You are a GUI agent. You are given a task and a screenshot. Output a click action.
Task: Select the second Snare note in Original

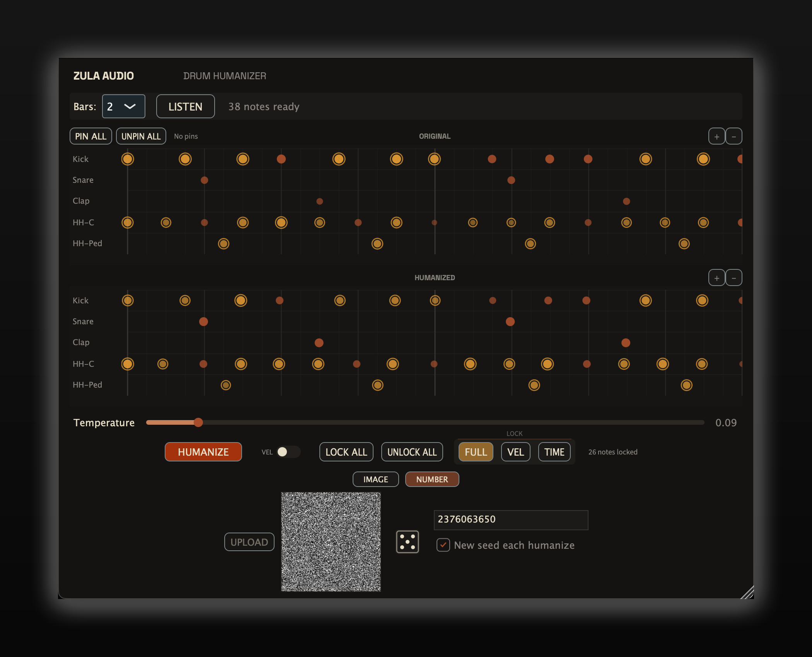click(x=511, y=180)
